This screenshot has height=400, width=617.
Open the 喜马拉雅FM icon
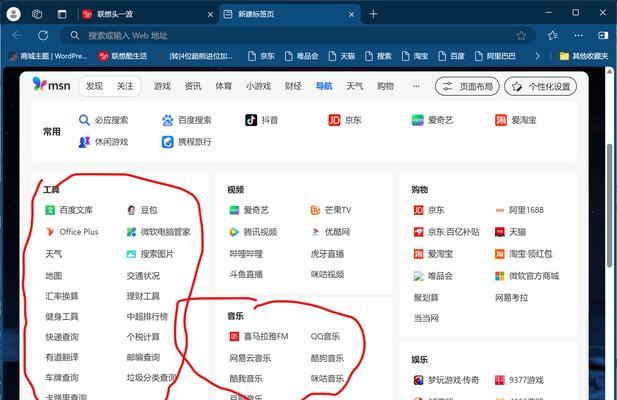click(234, 336)
